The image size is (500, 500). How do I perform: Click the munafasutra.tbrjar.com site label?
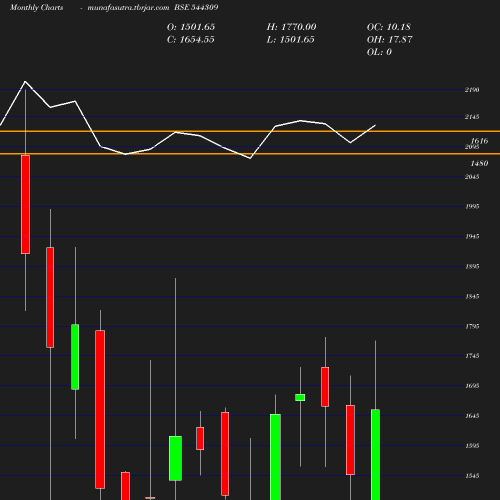click(x=128, y=8)
